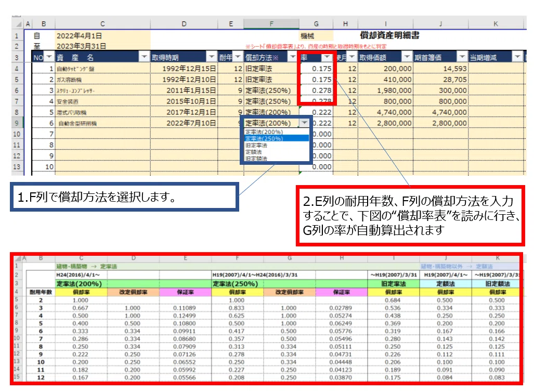The width and height of the screenshot is (534, 392).
Task: Select column K header in upper sheet
Action: [x=496, y=24]
